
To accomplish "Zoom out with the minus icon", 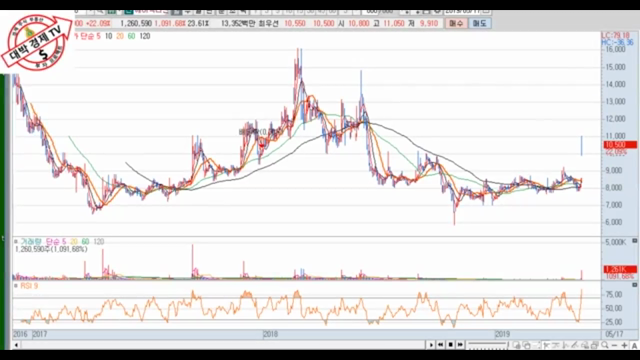I will tap(614, 345).
